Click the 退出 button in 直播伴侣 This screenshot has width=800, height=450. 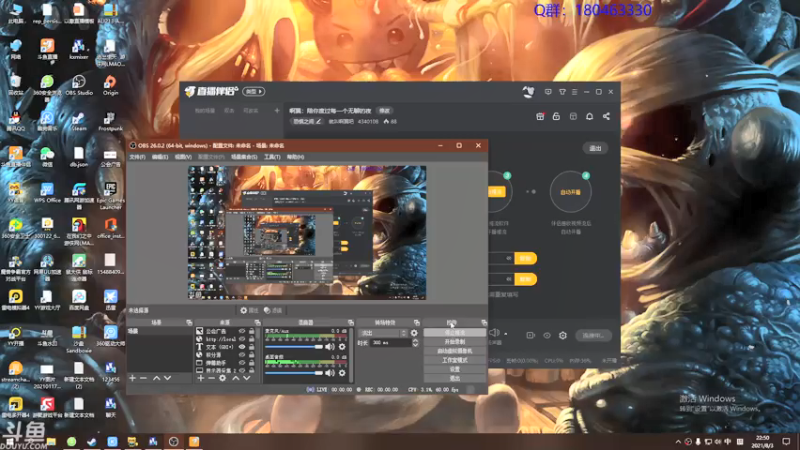point(595,148)
